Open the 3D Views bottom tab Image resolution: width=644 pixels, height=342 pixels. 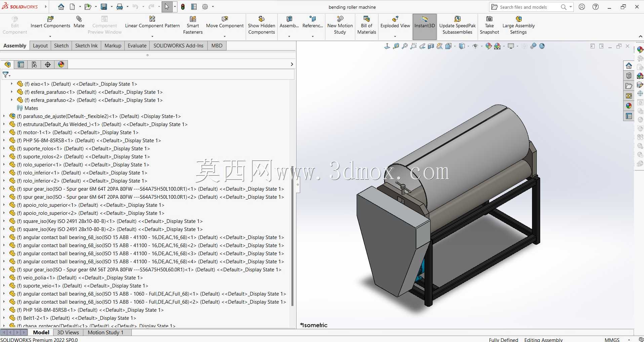tap(68, 332)
